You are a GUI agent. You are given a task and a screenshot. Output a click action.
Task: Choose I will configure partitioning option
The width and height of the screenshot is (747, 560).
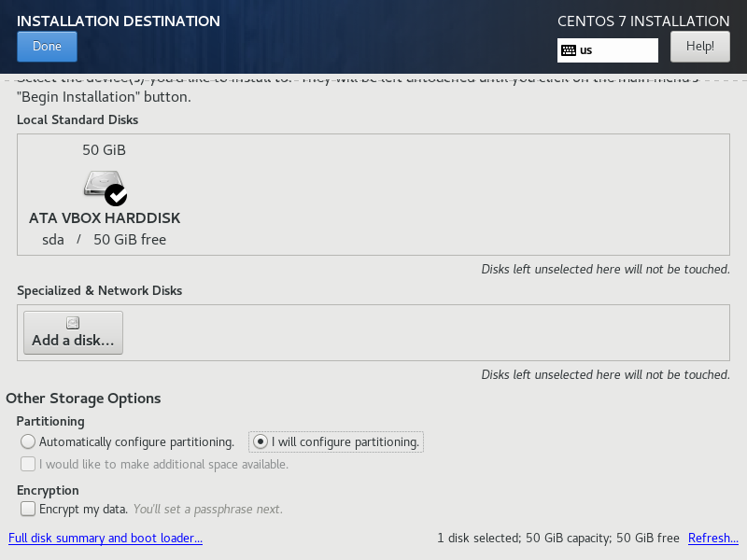[x=261, y=441]
